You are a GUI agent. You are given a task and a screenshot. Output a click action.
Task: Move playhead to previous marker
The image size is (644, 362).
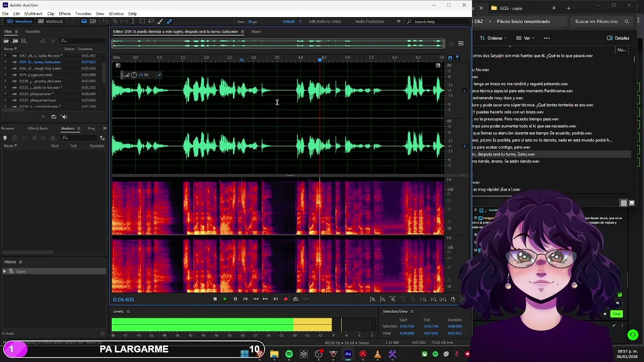click(x=245, y=299)
